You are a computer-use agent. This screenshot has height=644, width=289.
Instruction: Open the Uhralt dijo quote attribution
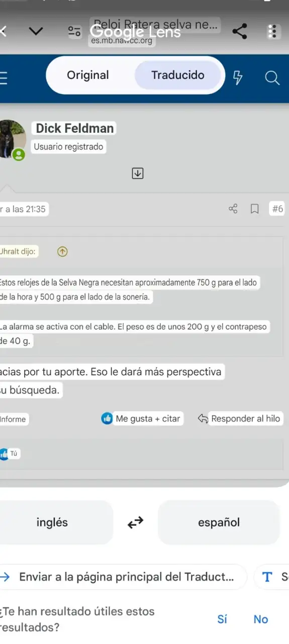[x=19, y=252]
